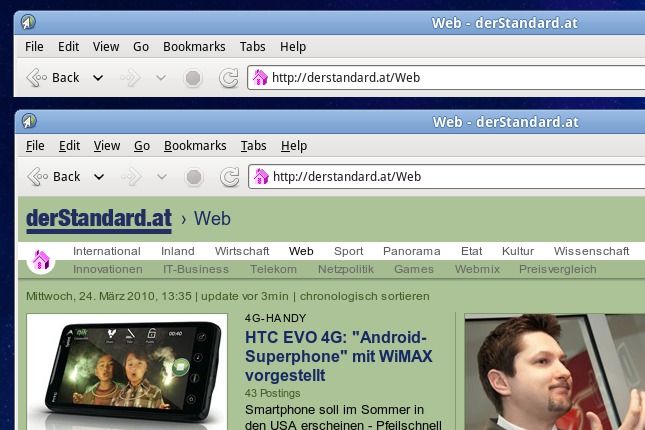Open Help menu in rear window
This screenshot has width=645, height=430.
click(293, 47)
